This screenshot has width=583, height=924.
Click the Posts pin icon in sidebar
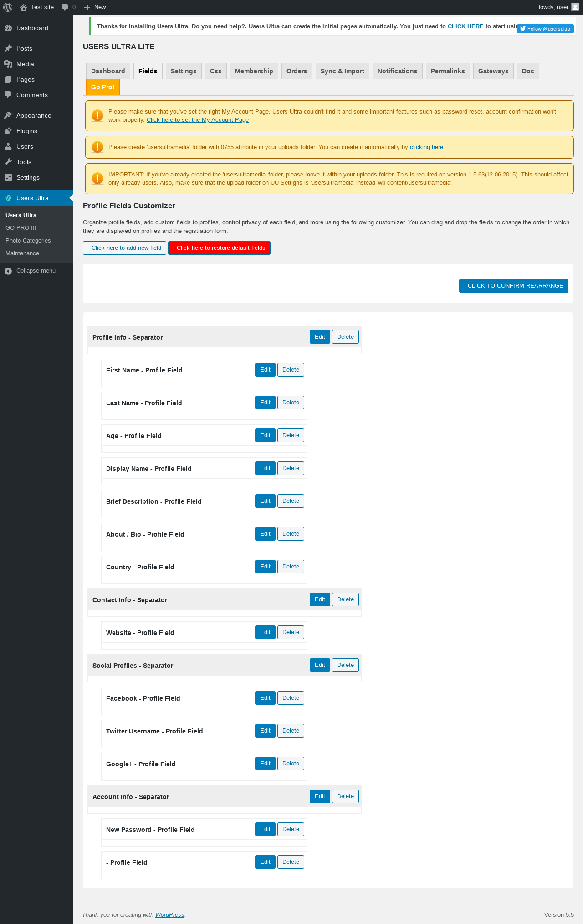[8, 48]
